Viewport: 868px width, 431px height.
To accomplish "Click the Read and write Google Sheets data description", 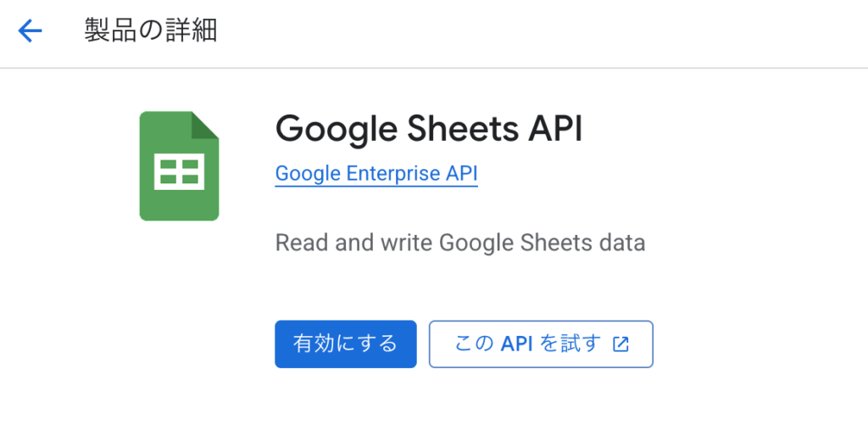I will coord(460,243).
